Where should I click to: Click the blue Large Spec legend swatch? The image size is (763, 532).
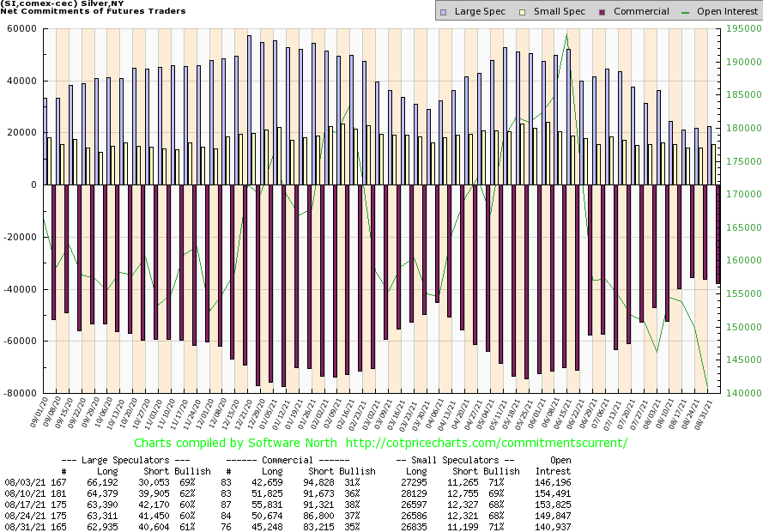pyautogui.click(x=442, y=12)
